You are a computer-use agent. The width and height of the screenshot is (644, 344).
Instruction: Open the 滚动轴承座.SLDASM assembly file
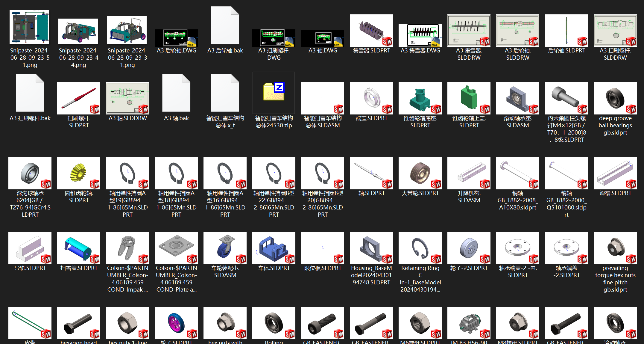pos(517,98)
